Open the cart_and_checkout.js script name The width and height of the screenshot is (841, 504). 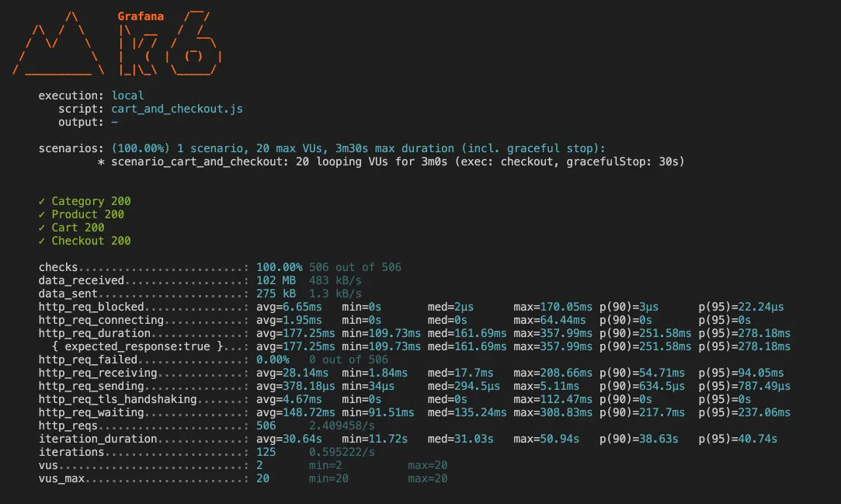(x=177, y=109)
